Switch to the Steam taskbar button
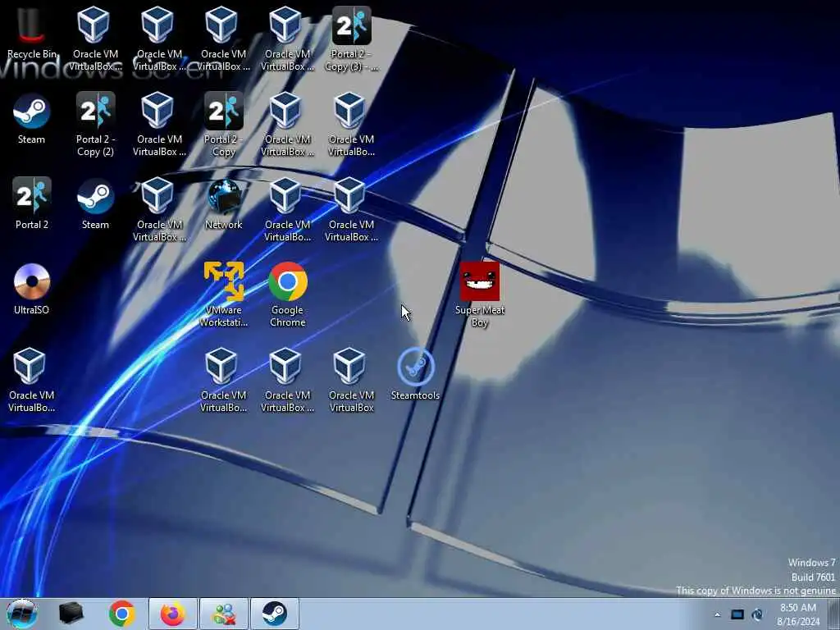This screenshot has height=630, width=840. coord(274,614)
